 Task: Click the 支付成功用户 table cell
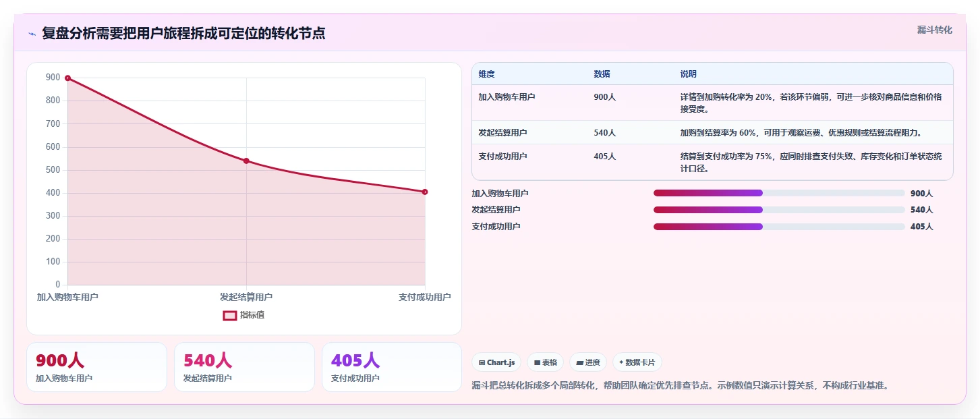(x=529, y=163)
